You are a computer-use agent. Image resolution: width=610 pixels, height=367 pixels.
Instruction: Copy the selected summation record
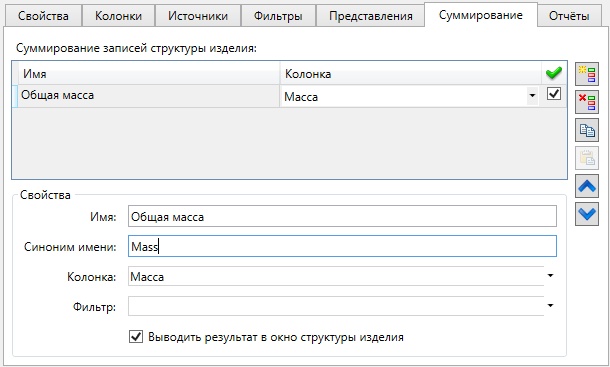point(587,130)
